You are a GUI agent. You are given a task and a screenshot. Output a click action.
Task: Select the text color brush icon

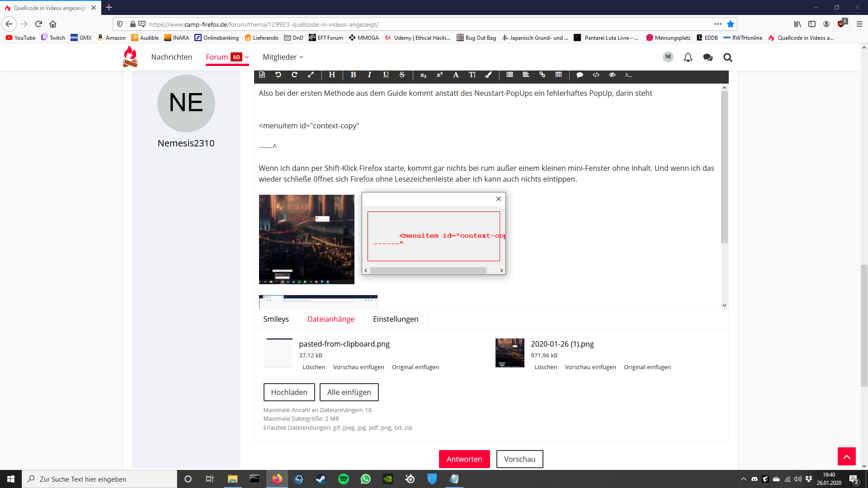point(488,75)
